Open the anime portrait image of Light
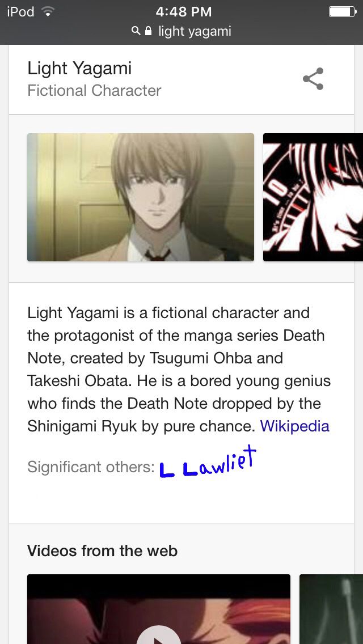Screen dimensions: 363x644 [141, 197]
